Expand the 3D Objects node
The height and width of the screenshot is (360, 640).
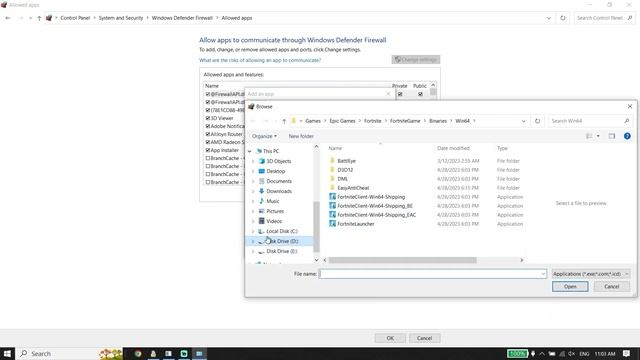[x=253, y=161]
